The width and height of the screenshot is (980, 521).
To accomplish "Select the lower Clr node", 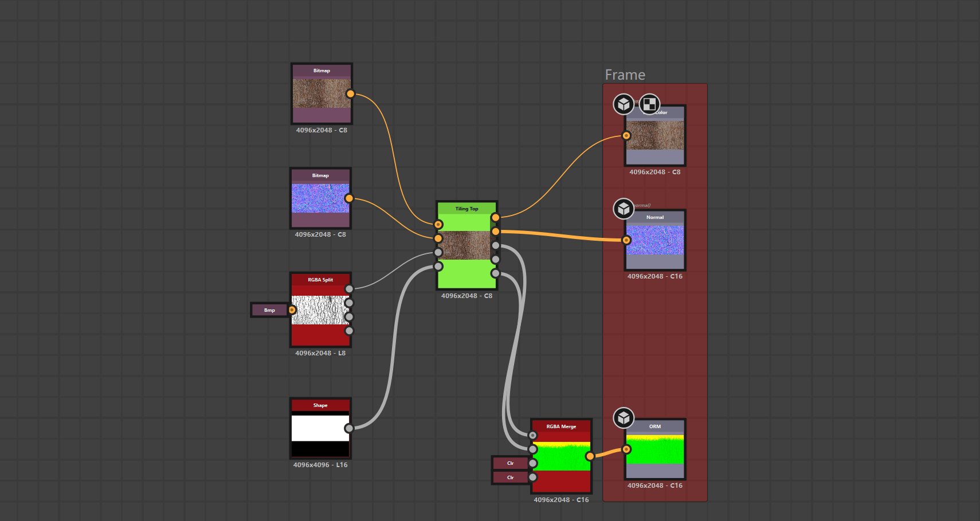I will pos(510,477).
